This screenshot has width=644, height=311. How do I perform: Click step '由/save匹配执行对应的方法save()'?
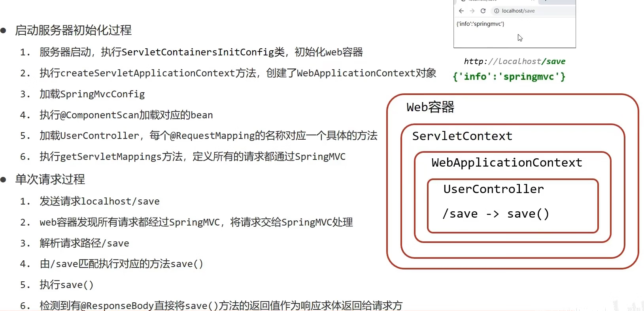click(121, 264)
